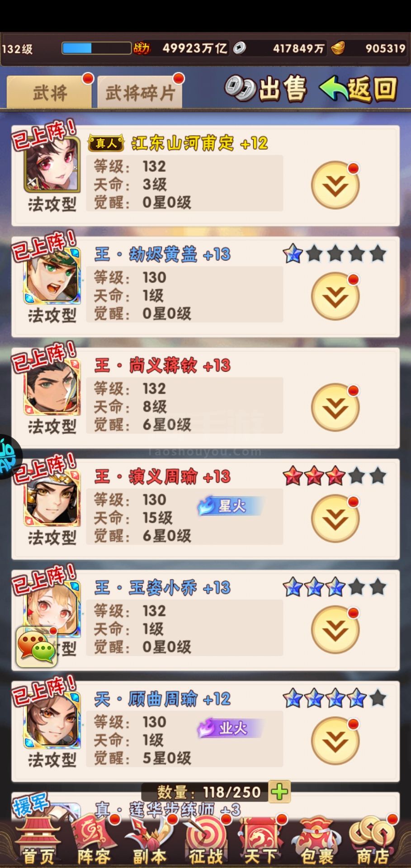Open the 天下 world icon
The width and height of the screenshot is (411, 868).
click(x=261, y=842)
